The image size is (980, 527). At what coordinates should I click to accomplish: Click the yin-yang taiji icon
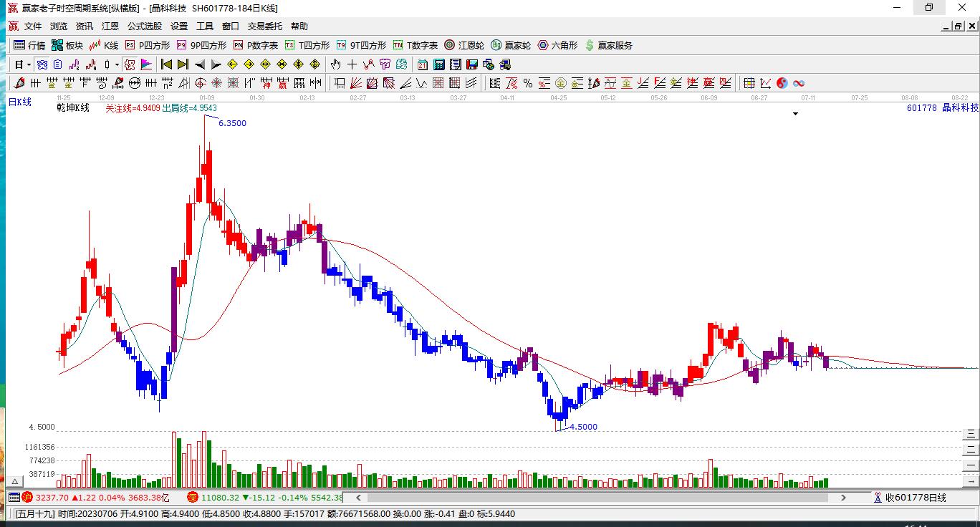782,83
